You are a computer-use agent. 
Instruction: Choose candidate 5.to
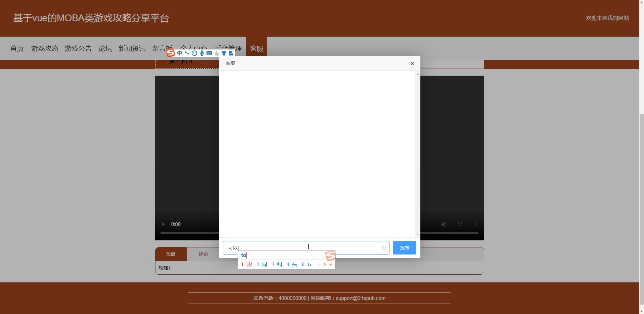pyautogui.click(x=307, y=265)
